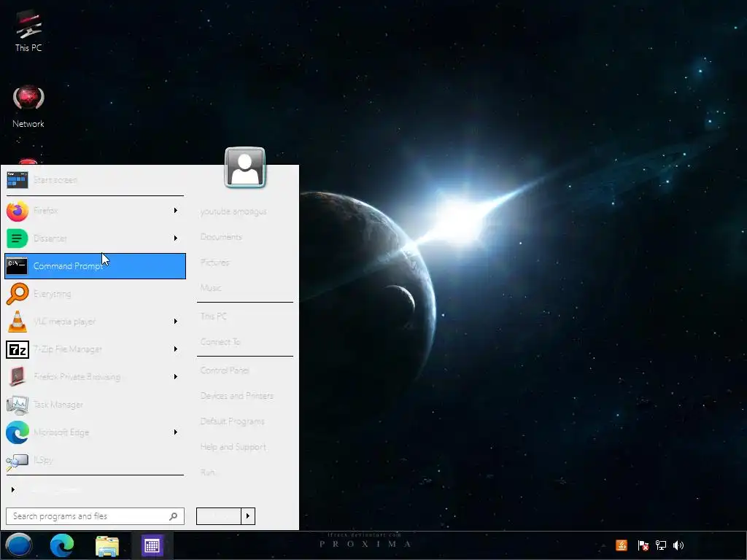This screenshot has height=560, width=747.
Task: Click the user account picture
Action: pos(245,168)
